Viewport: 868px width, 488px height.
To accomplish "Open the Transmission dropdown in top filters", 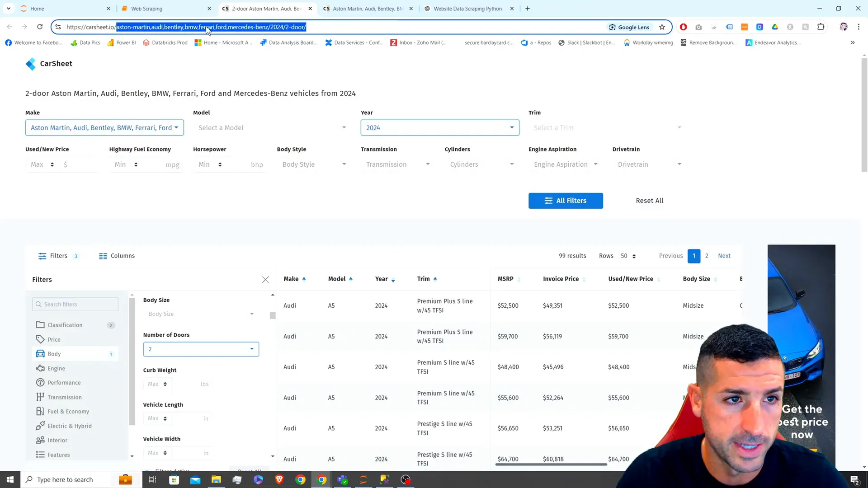I will (398, 164).
